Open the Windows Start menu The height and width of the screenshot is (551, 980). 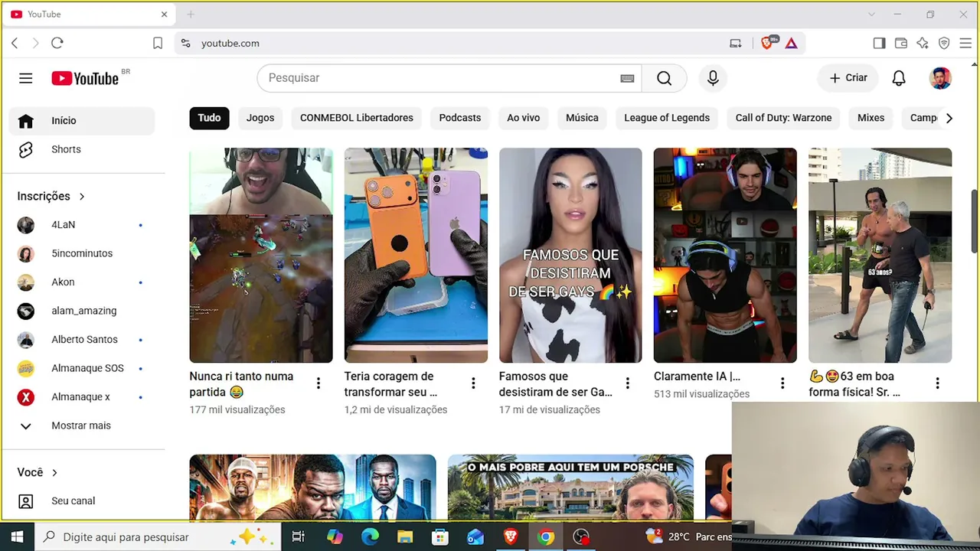pyautogui.click(x=17, y=537)
